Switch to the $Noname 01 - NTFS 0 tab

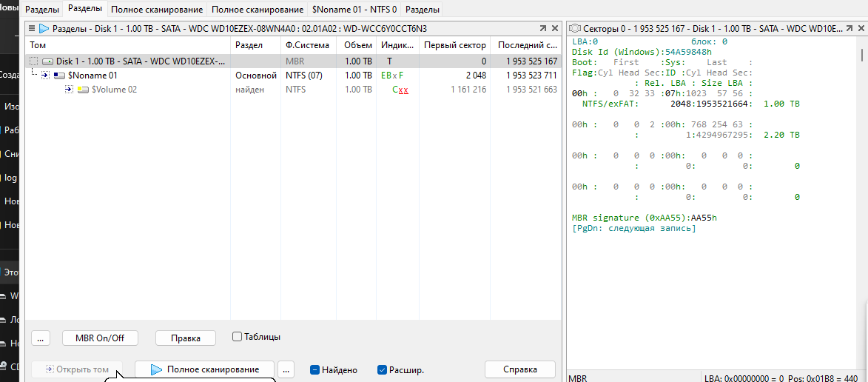tap(354, 10)
